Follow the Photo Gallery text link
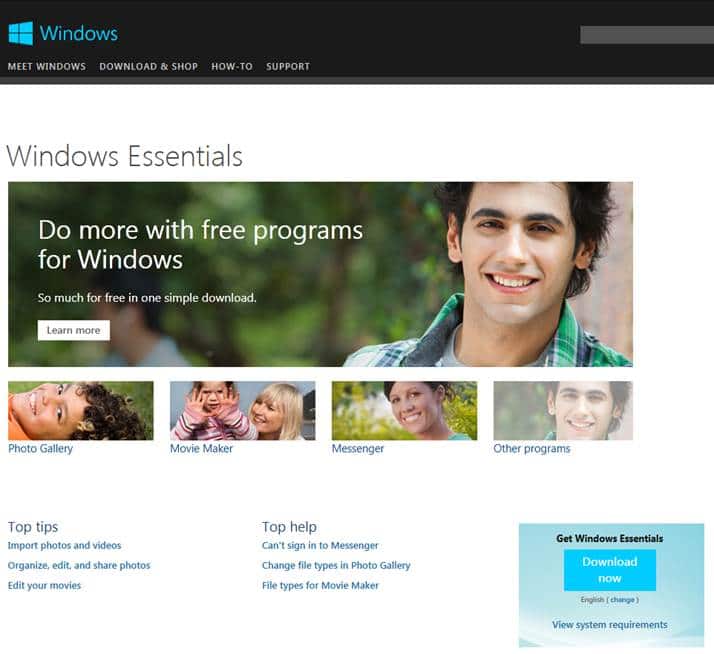 (x=41, y=449)
